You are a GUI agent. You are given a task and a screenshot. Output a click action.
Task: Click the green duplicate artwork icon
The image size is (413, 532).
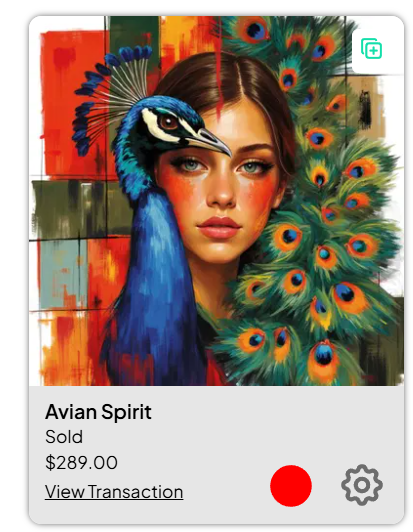coord(371,49)
